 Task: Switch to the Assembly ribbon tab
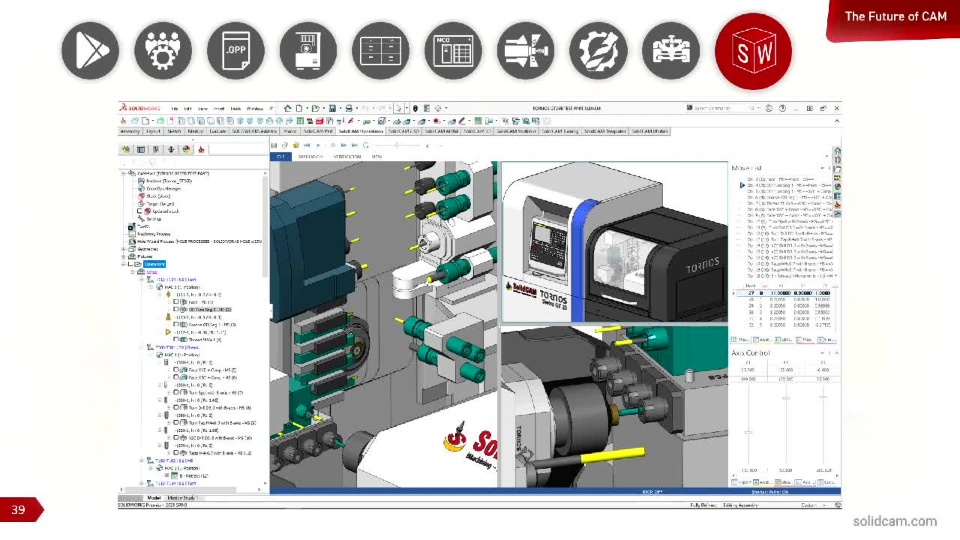click(x=130, y=131)
